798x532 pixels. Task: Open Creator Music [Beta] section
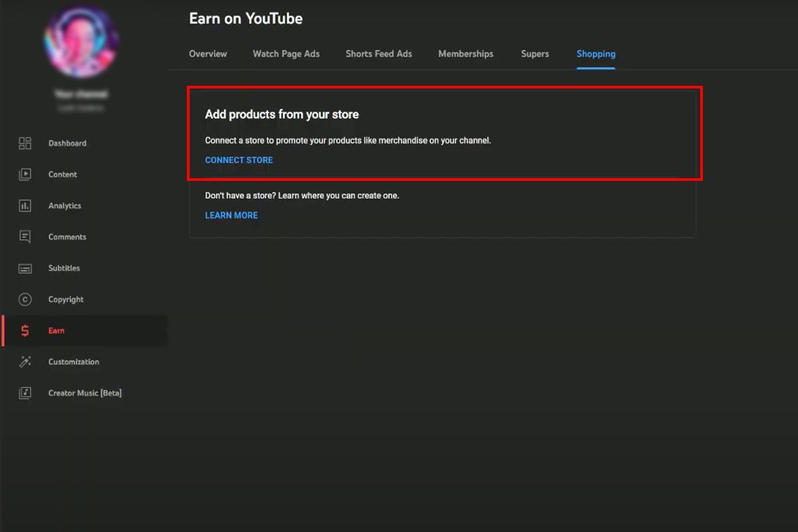pos(84,393)
